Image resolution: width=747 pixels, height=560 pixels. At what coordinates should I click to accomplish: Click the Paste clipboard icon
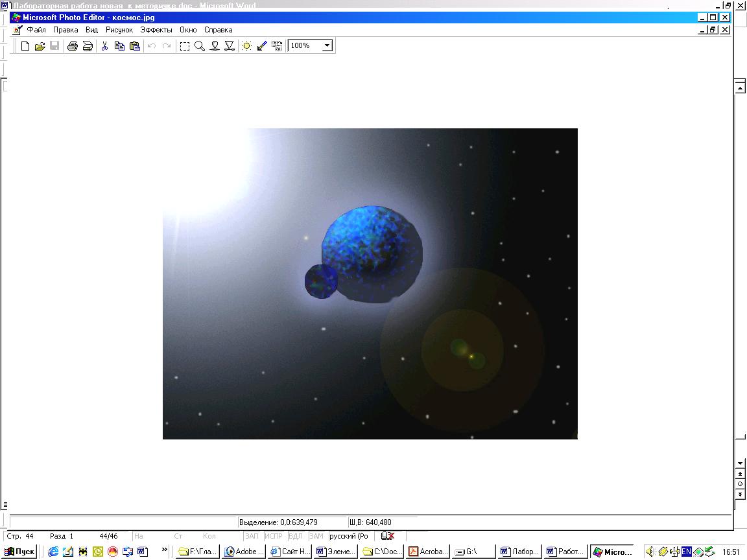point(135,46)
